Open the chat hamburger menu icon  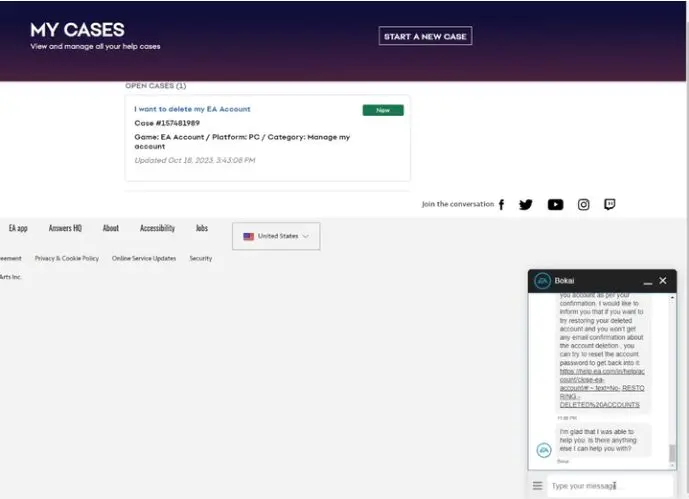[537, 485]
